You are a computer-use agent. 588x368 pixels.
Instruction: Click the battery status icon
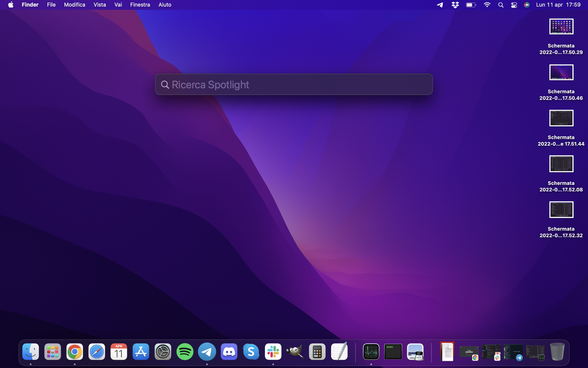(471, 5)
